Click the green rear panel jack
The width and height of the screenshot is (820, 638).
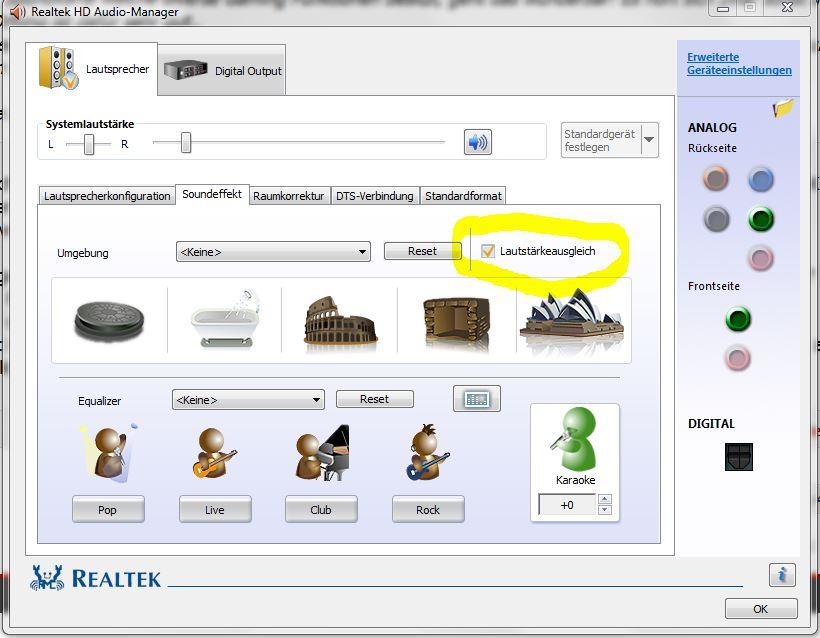(760, 218)
